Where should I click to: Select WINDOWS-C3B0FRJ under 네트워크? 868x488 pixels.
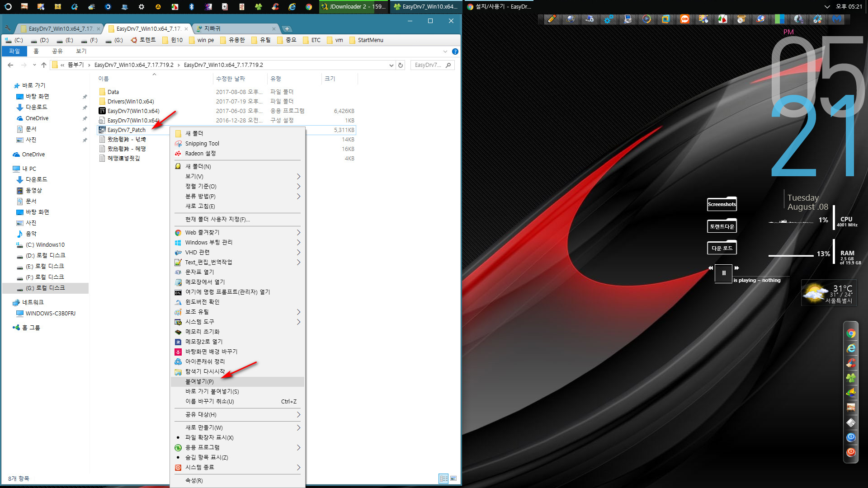click(x=50, y=314)
